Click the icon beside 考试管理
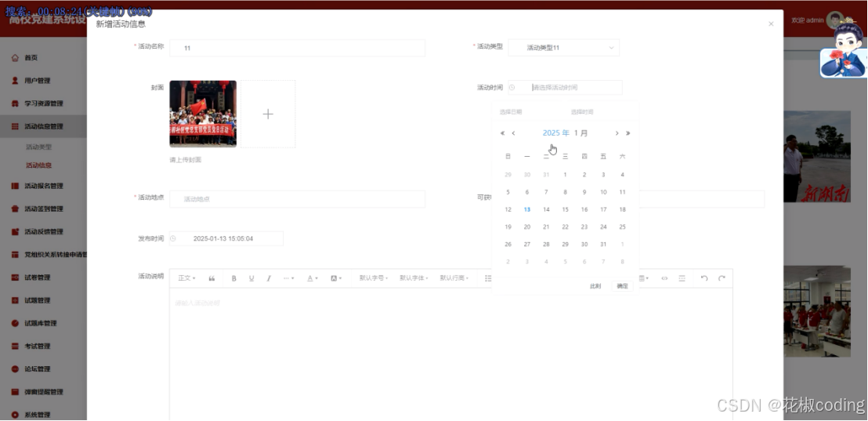The width and height of the screenshot is (868, 421). point(15,347)
